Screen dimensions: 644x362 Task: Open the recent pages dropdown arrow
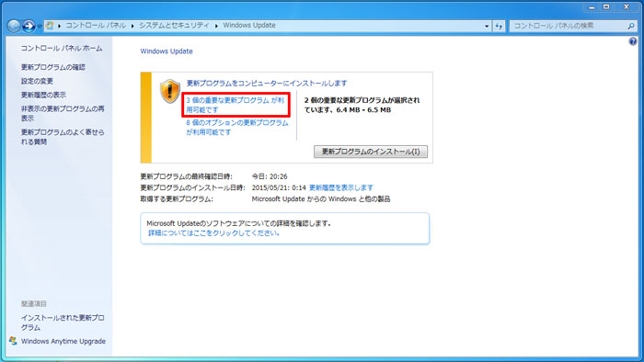(x=40, y=27)
